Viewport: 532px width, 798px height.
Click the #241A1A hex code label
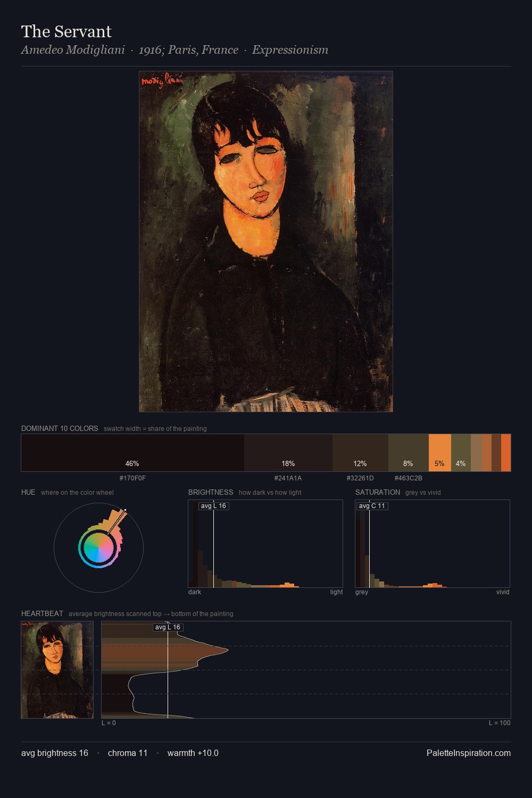[288, 478]
